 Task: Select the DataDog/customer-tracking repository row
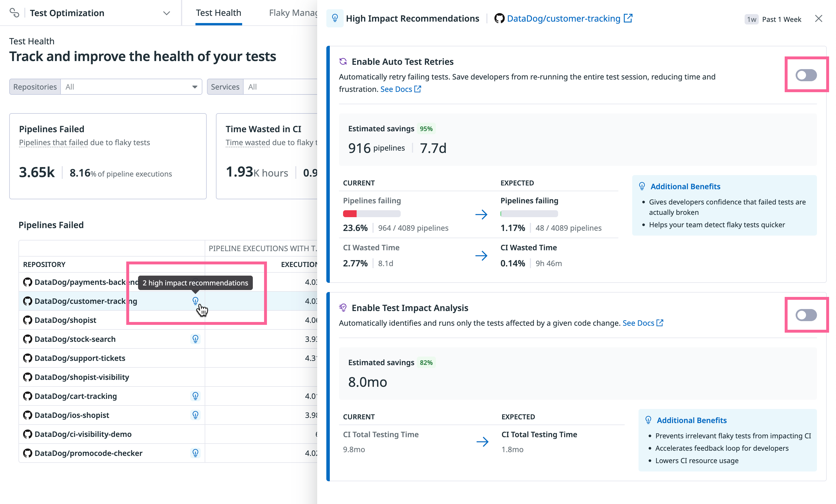168,301
